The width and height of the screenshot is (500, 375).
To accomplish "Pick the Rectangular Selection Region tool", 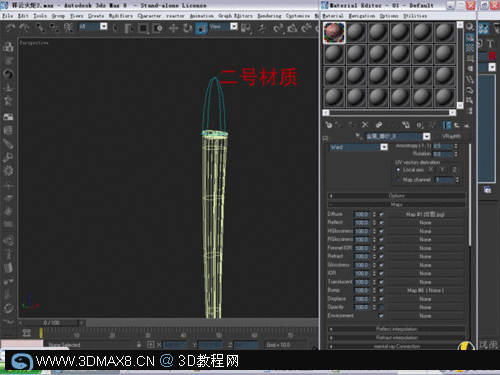I will point(143,28).
